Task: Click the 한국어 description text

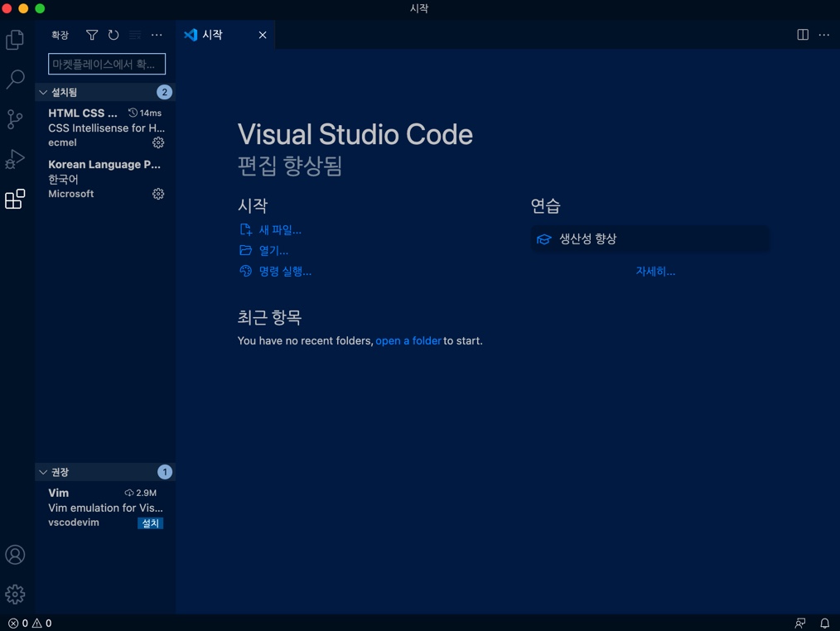Action: coord(63,179)
